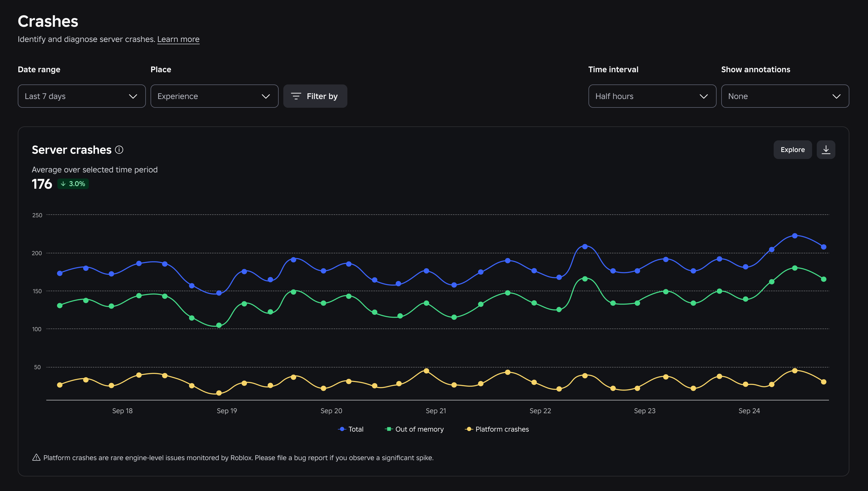
Task: Open the Half hours time interval dropdown
Action: point(652,96)
